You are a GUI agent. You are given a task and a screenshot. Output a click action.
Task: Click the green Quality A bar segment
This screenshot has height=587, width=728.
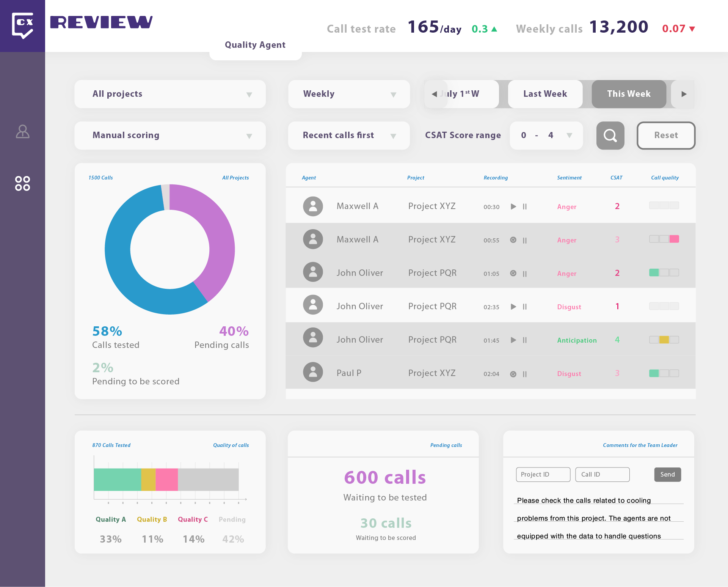[x=117, y=480]
